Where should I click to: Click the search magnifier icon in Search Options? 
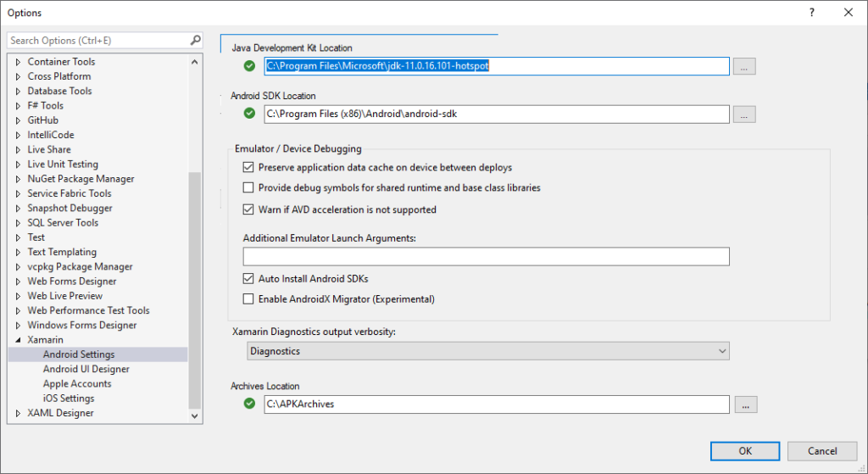[x=195, y=40]
